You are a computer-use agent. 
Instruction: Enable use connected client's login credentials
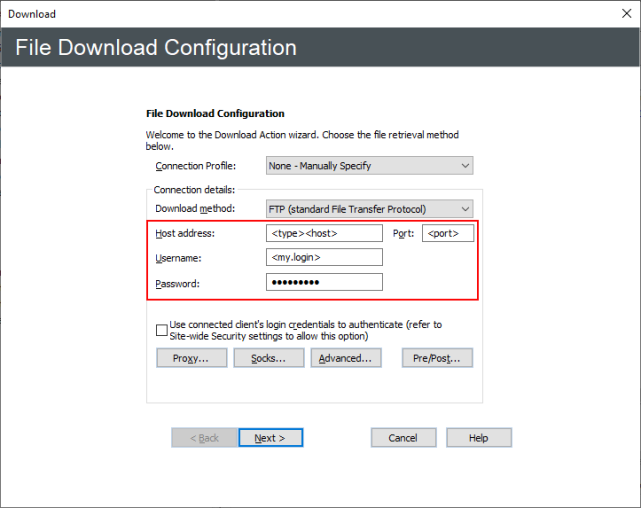[162, 330]
